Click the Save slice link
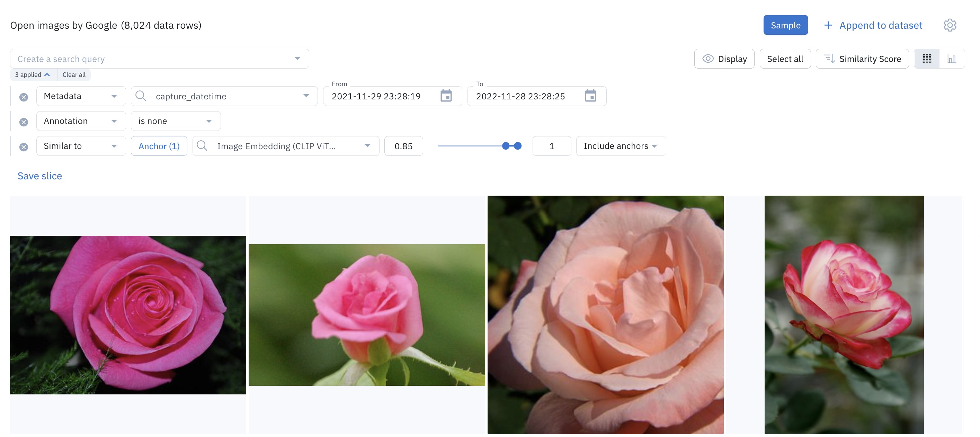Viewport: 980px width, 437px height. coord(39,176)
